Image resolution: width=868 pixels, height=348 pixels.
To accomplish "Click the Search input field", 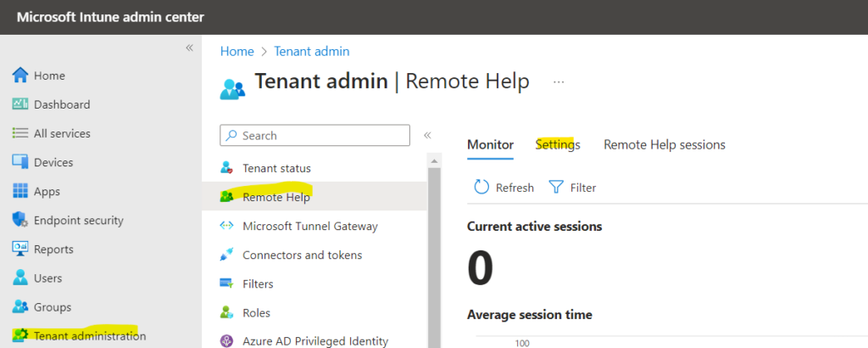I will coord(315,135).
